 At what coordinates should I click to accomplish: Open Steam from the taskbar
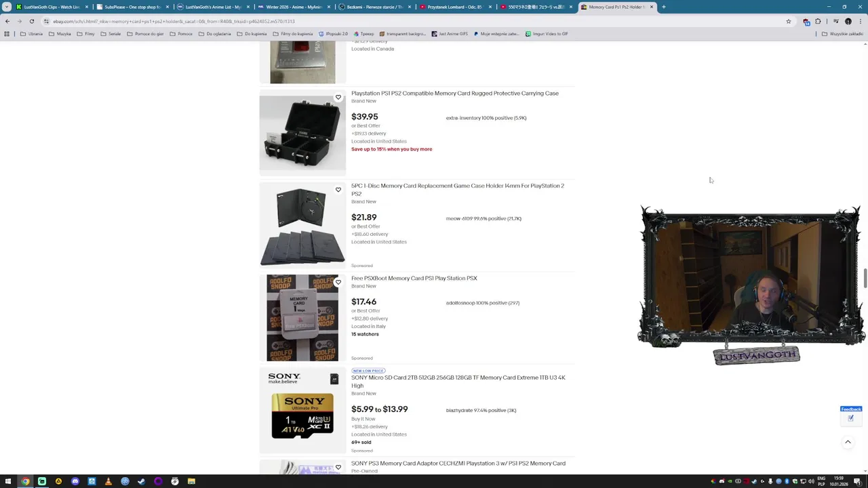click(x=141, y=481)
